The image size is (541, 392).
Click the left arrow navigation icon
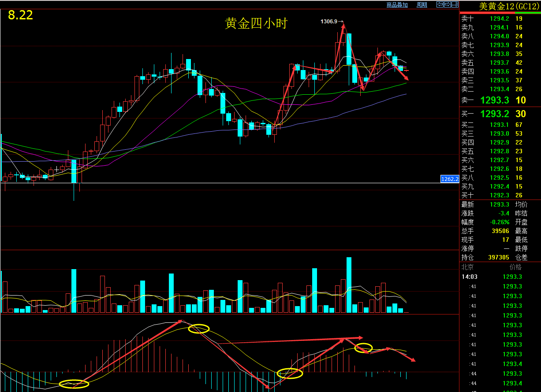pos(440,4)
